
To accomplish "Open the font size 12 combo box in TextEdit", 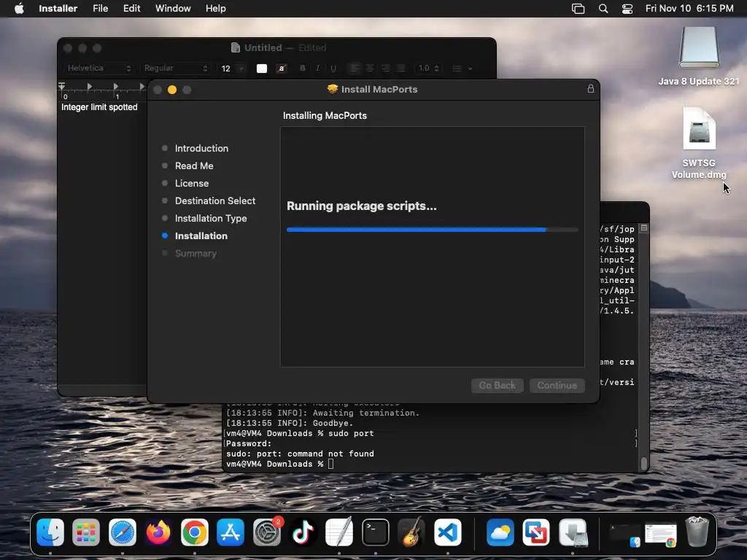I will point(233,68).
